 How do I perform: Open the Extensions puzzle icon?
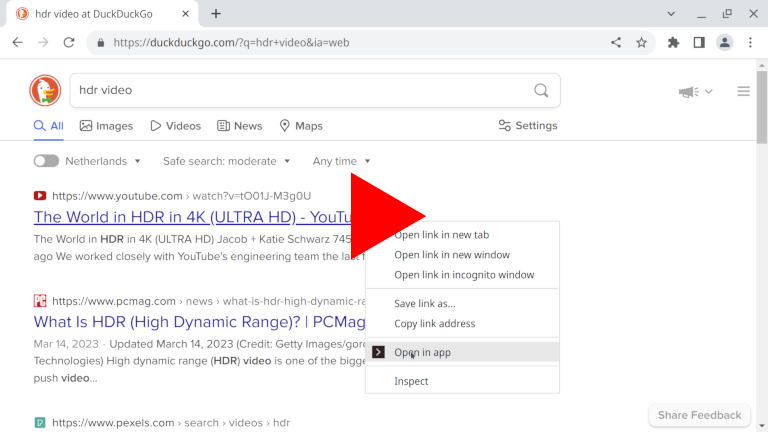point(673,43)
